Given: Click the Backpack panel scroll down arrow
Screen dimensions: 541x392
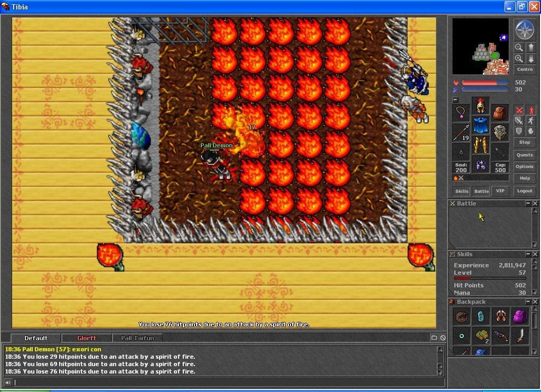Looking at the screenshot, I should [535, 352].
